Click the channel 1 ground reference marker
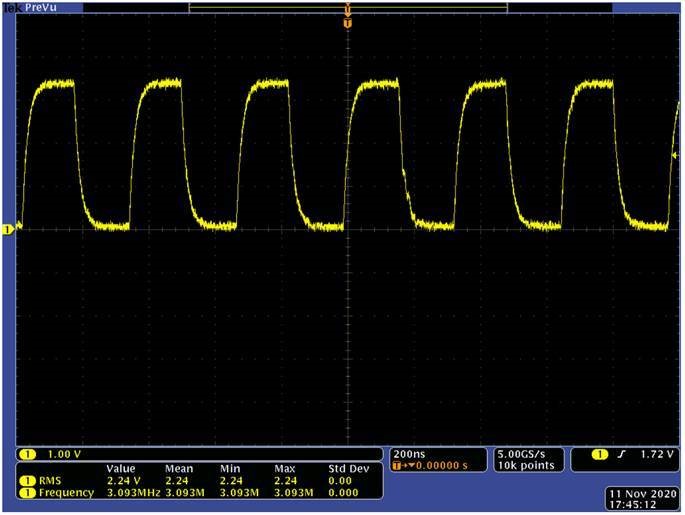This screenshot has height=515, width=685. click(6, 230)
